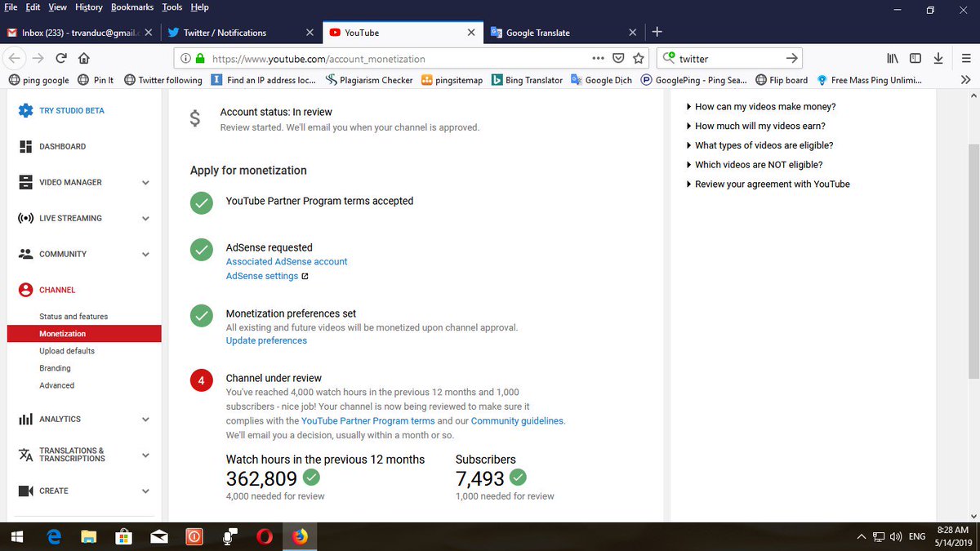Open the Library bookmarks icon
Viewport: 980px width, 551px height.
pyautogui.click(x=893, y=58)
